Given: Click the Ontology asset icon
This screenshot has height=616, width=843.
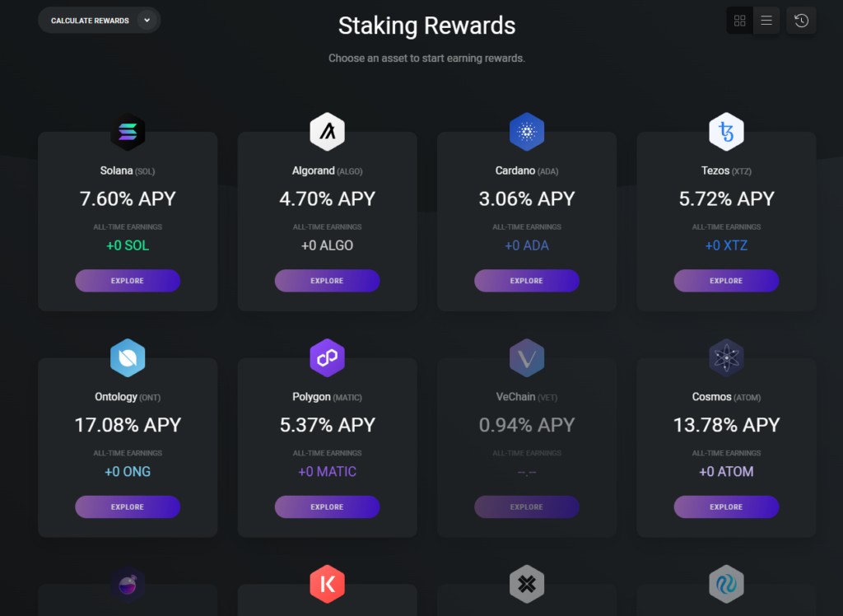Looking at the screenshot, I should point(128,357).
